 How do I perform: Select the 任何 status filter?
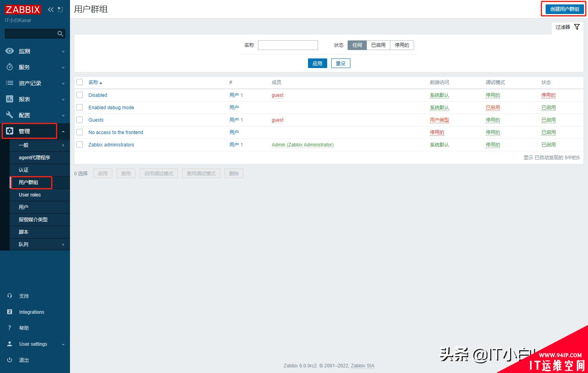coord(357,45)
